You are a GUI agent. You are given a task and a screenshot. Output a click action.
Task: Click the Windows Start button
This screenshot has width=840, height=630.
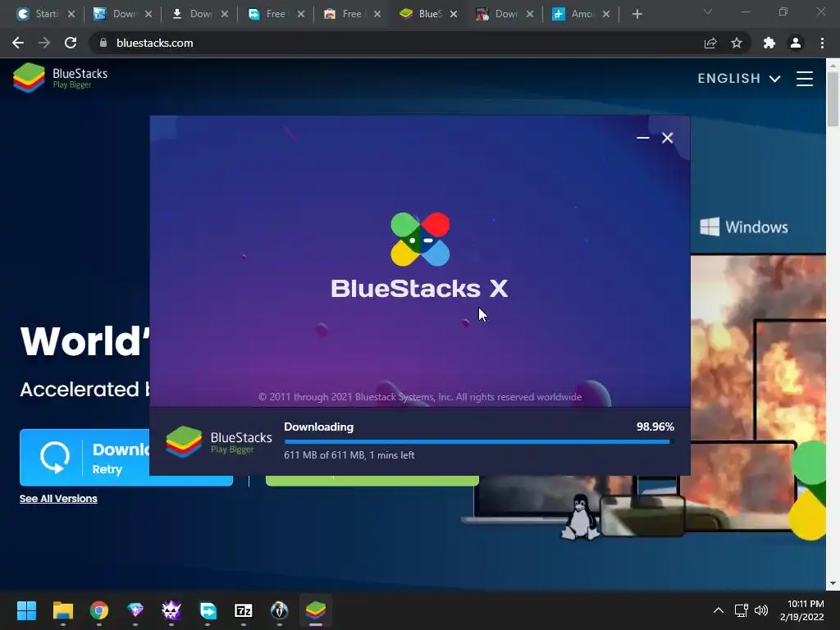pyautogui.click(x=26, y=610)
